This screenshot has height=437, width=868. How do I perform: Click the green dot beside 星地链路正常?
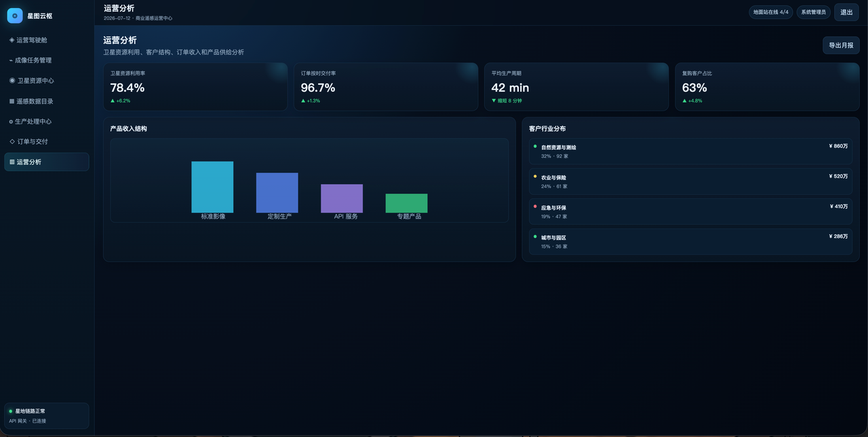pyautogui.click(x=11, y=411)
